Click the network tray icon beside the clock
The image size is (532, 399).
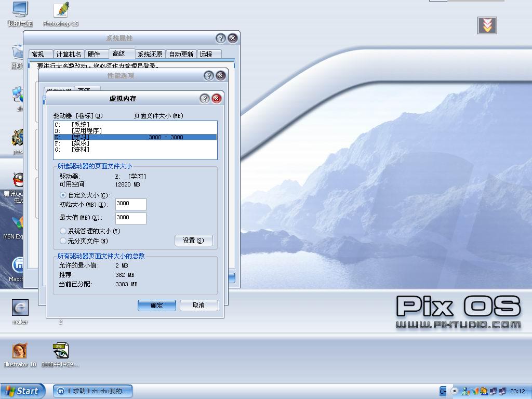tap(503, 391)
